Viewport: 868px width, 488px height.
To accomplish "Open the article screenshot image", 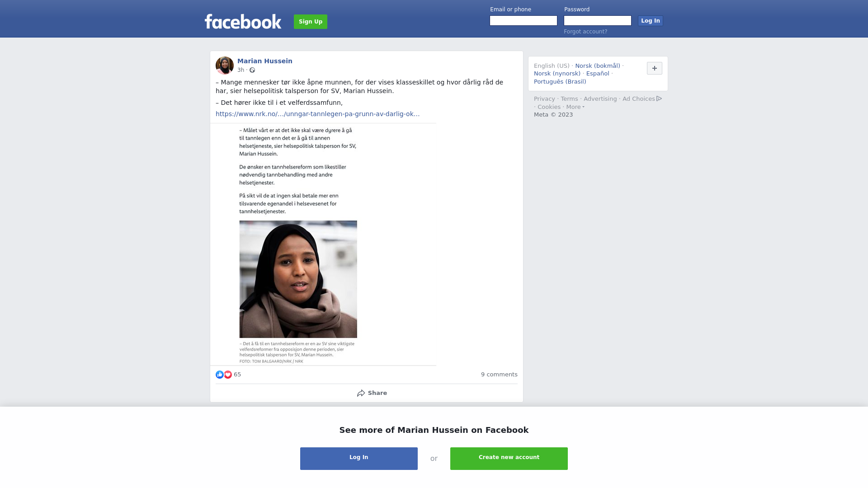I will coord(323,244).
